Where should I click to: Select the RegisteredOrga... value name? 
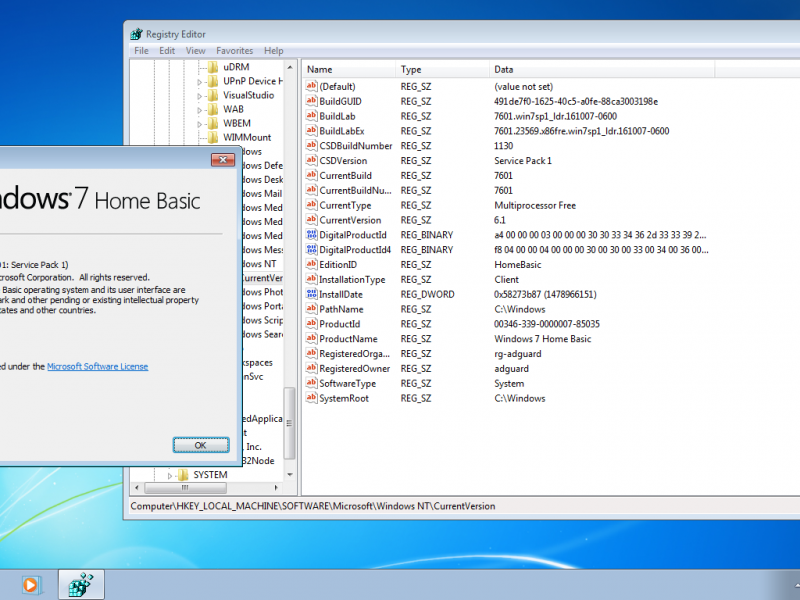tap(355, 354)
